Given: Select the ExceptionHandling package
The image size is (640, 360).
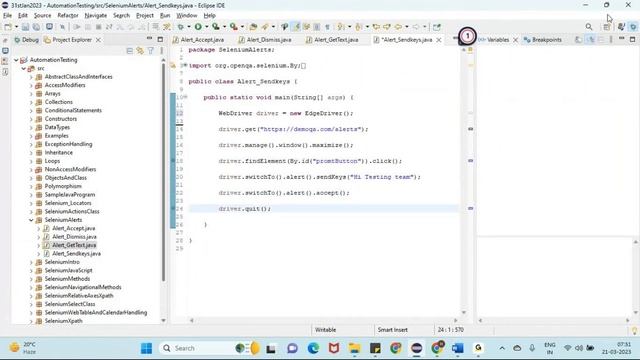Looking at the screenshot, I should click(x=69, y=144).
